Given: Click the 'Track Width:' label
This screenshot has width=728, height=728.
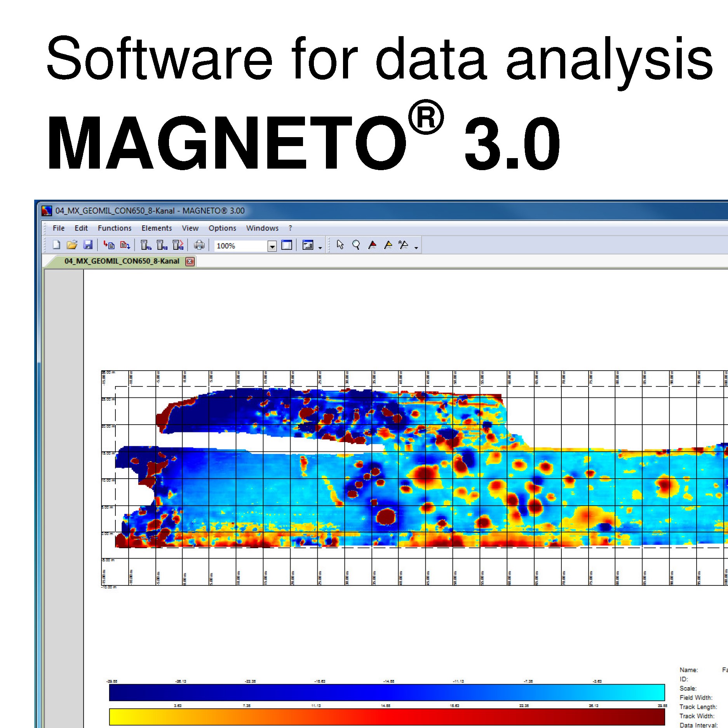Looking at the screenshot, I should pyautogui.click(x=697, y=716).
